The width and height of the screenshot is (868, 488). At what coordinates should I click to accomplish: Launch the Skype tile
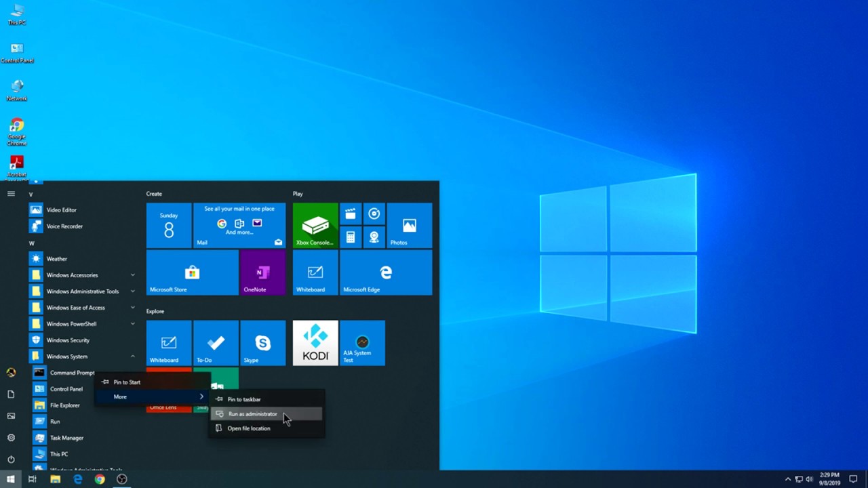point(263,343)
